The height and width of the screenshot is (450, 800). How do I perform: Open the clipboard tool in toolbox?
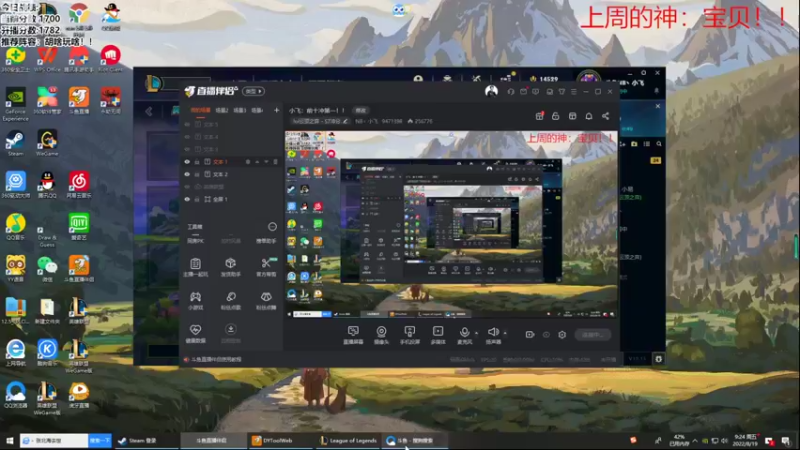195,267
